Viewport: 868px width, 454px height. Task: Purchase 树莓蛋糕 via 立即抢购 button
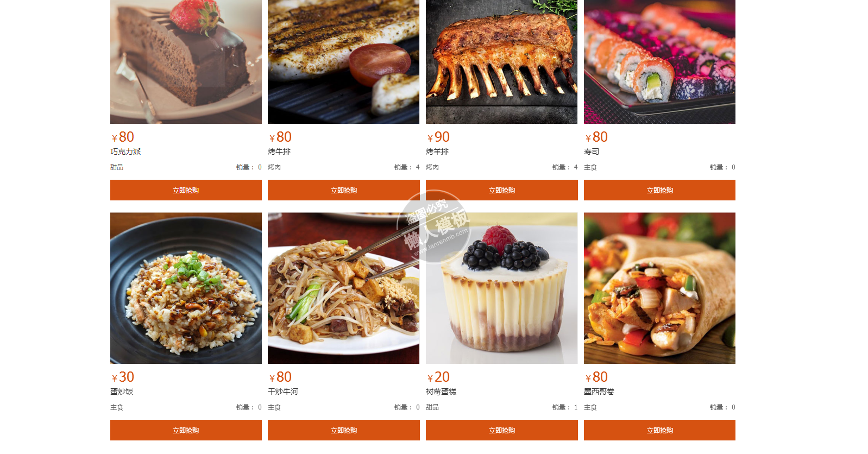pyautogui.click(x=501, y=430)
